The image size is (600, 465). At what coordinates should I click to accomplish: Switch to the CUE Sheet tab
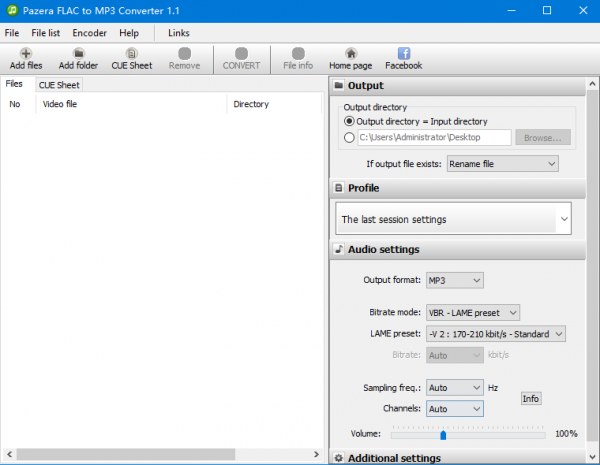click(x=59, y=85)
